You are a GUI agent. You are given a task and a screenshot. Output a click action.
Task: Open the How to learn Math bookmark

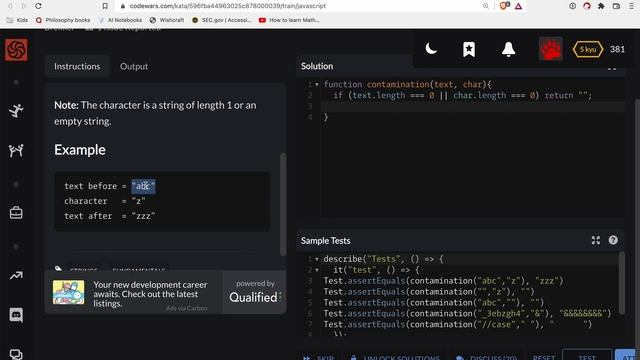289,20
